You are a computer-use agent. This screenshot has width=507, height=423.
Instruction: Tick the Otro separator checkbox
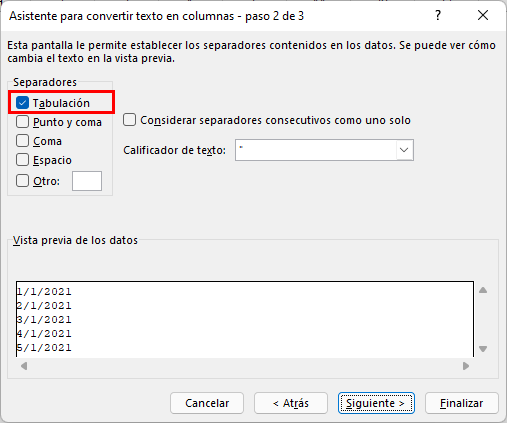coord(22,181)
